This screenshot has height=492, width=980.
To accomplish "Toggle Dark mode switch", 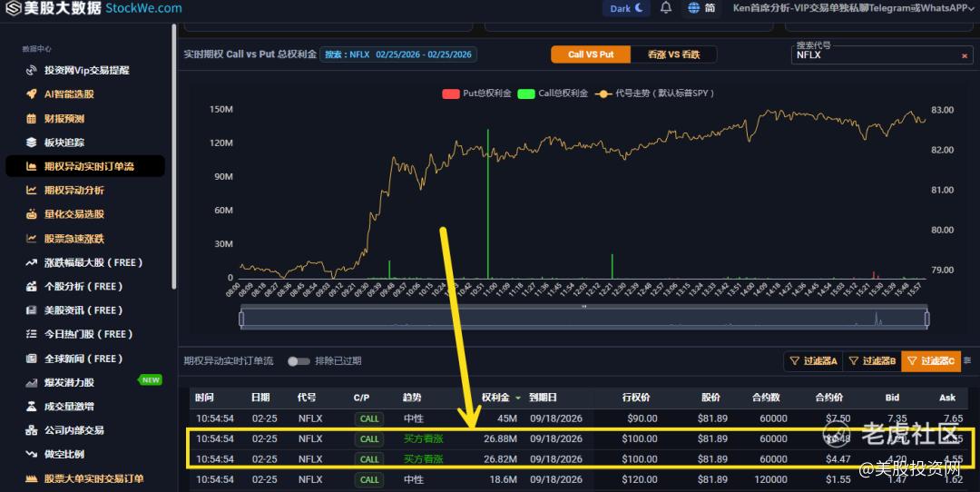I will 625,8.
